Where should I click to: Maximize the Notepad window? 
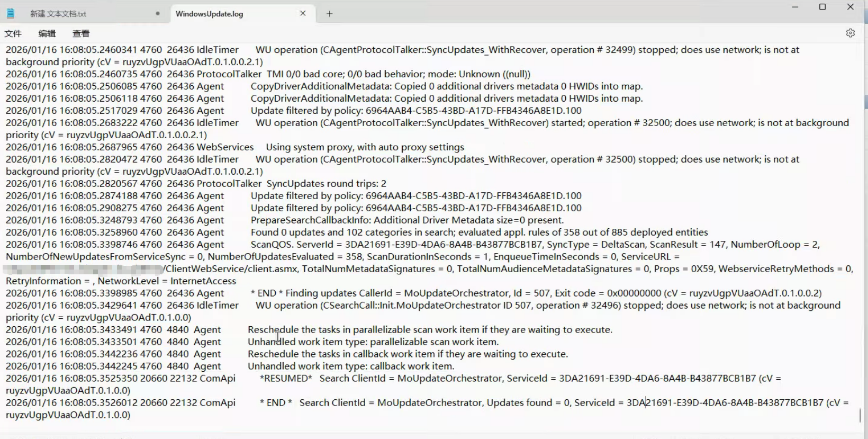click(822, 7)
